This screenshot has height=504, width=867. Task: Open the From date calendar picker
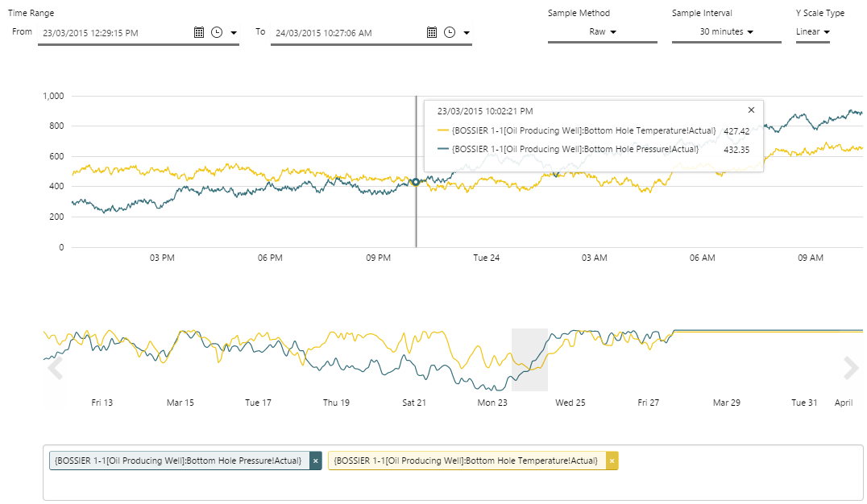coord(199,32)
